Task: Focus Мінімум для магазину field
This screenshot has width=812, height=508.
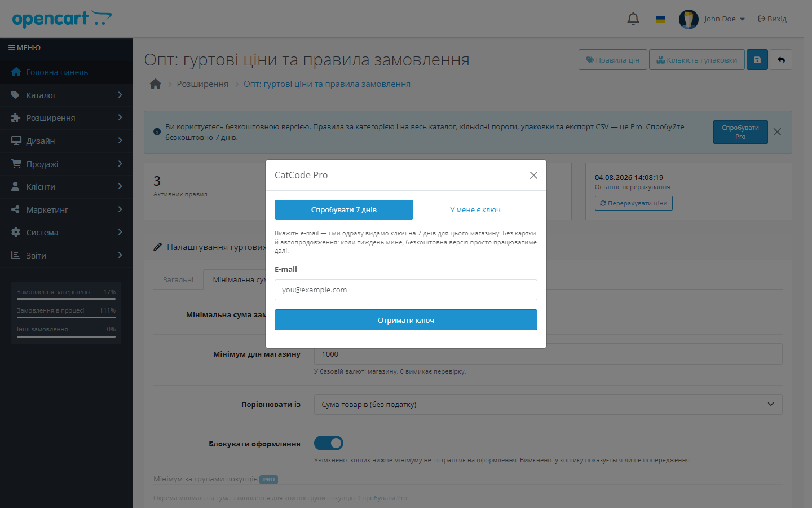Action: [x=548, y=354]
